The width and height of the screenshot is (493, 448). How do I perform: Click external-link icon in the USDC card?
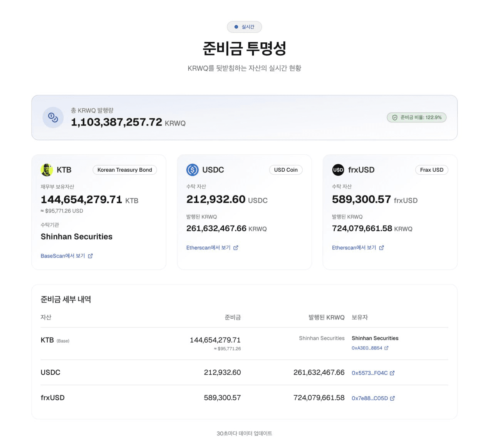coord(236,248)
